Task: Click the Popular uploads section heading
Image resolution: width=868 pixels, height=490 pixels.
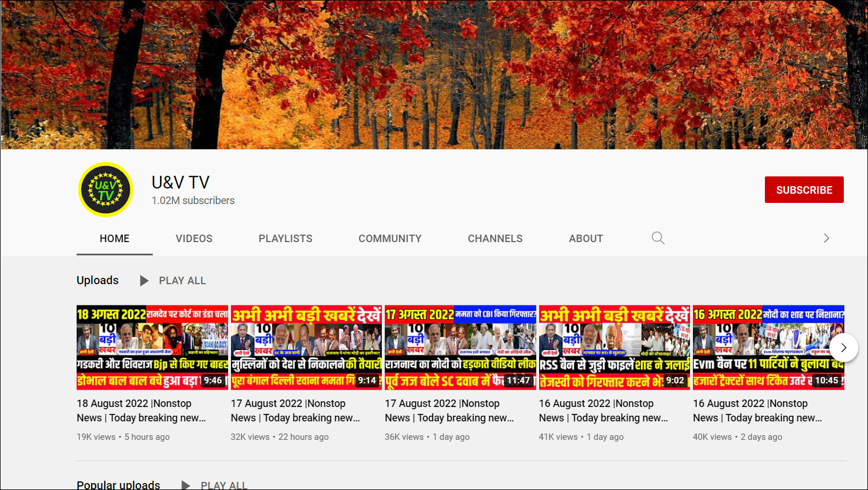Action: pyautogui.click(x=118, y=485)
